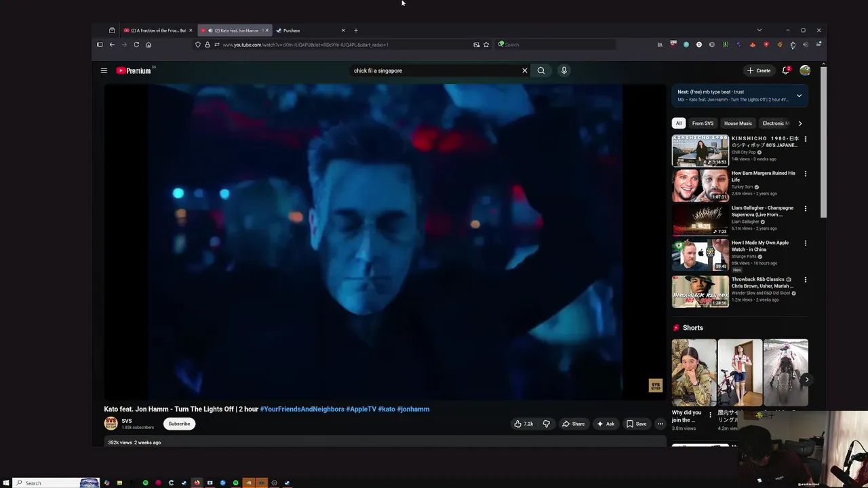Screen dimensions: 868x488
Task: Dislike the video with thumbs down
Action: coord(547,424)
